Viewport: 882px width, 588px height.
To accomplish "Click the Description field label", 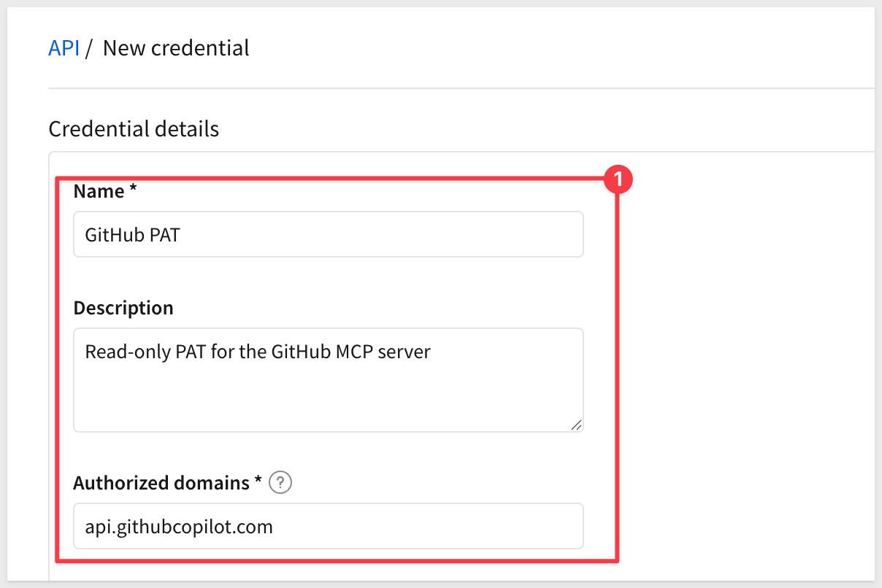I will point(123,308).
